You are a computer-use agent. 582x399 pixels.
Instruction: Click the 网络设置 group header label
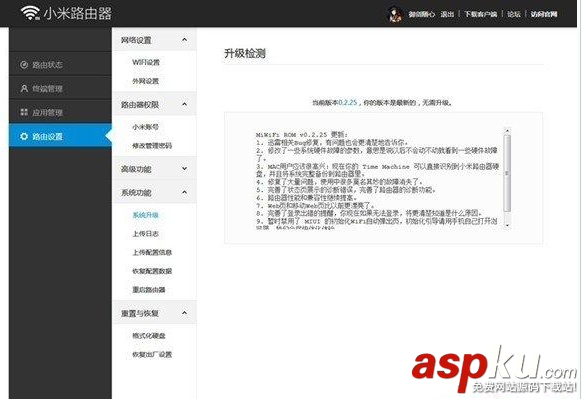click(x=136, y=40)
